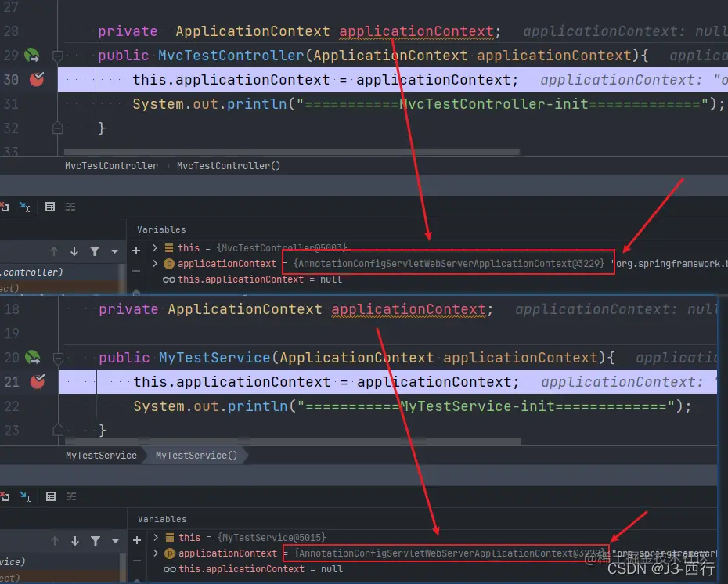The height and width of the screenshot is (584, 728).
Task: Click the fold end marker on line 32
Action: [x=58, y=128]
